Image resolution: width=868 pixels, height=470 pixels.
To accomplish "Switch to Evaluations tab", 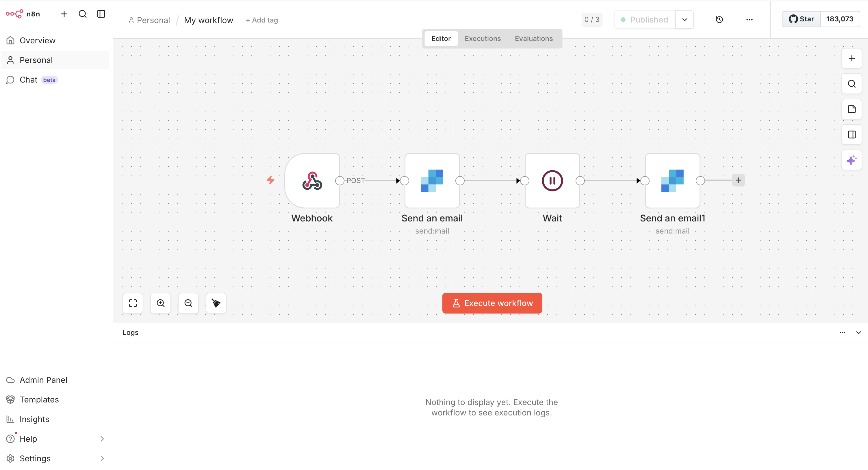I will [533, 38].
